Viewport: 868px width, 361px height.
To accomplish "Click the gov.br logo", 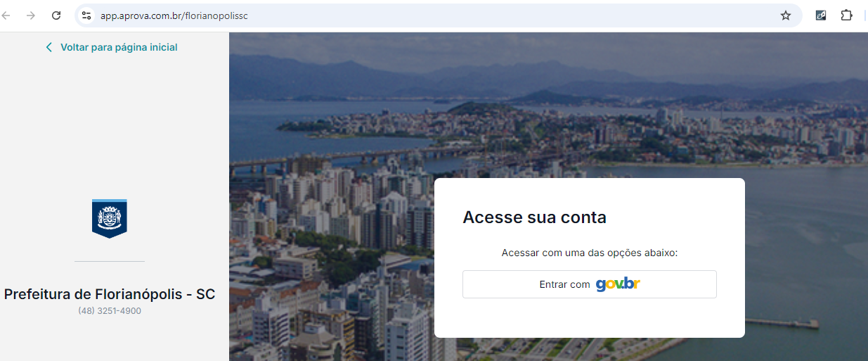I will pyautogui.click(x=618, y=284).
